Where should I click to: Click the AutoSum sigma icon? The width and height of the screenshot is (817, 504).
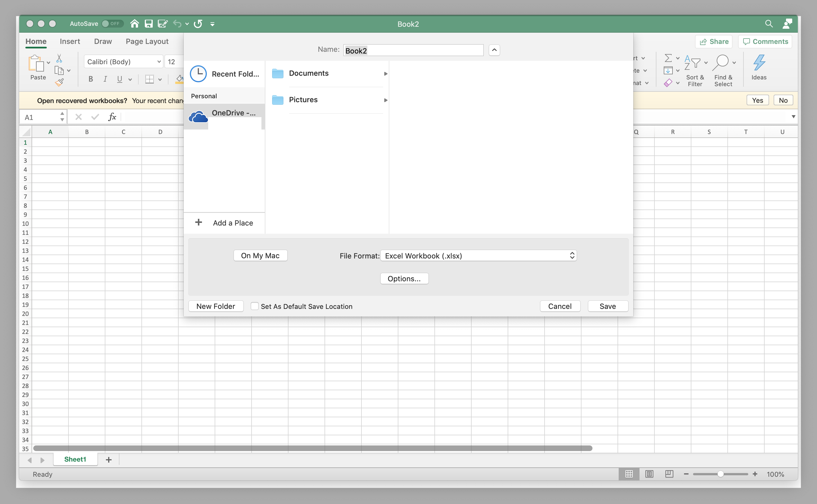click(668, 58)
